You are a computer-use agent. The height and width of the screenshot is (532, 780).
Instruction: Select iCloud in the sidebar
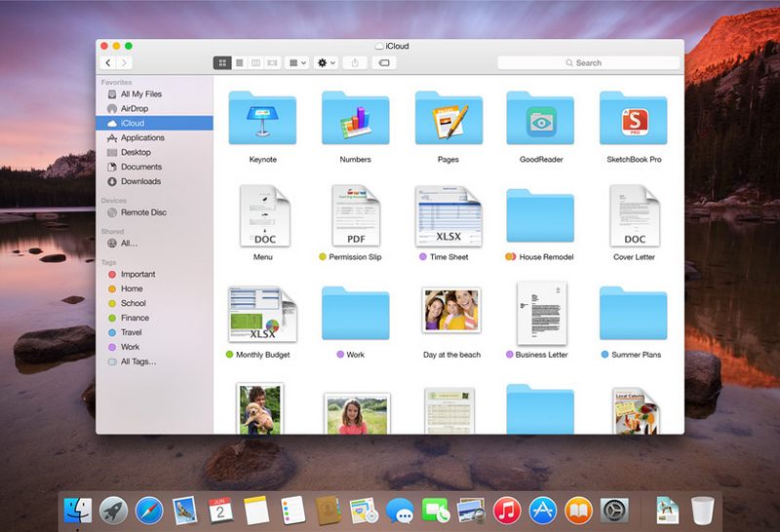tap(154, 123)
